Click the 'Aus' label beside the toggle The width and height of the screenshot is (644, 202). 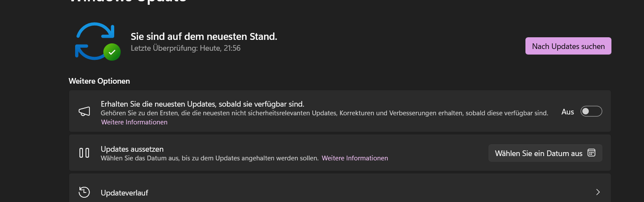(568, 112)
